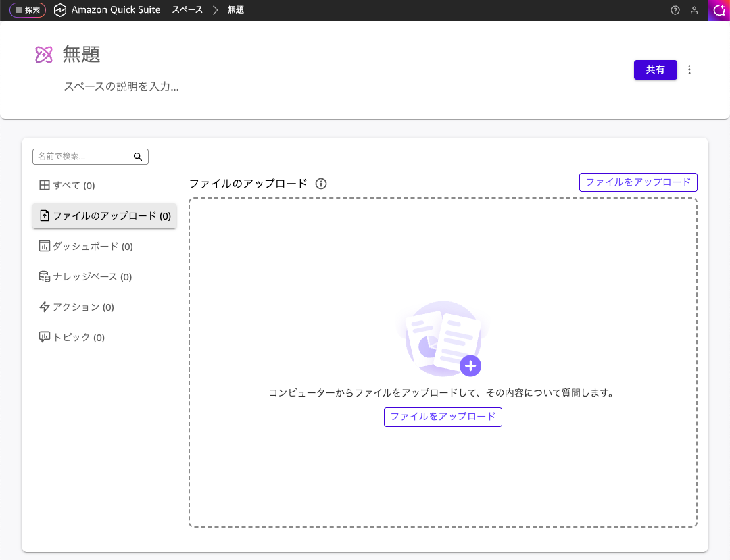This screenshot has width=730, height=560.
Task: Navigate to スペース via the breadcrumb link
Action: click(187, 10)
